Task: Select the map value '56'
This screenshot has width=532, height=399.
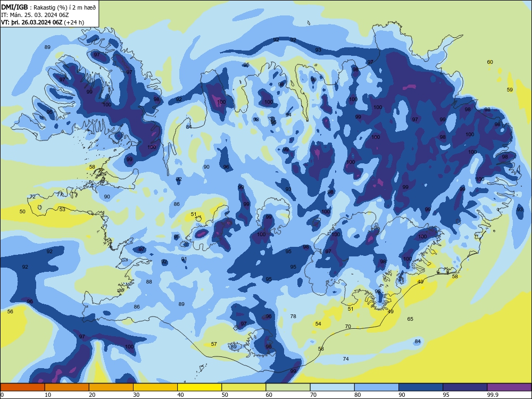Action: tap(10, 311)
